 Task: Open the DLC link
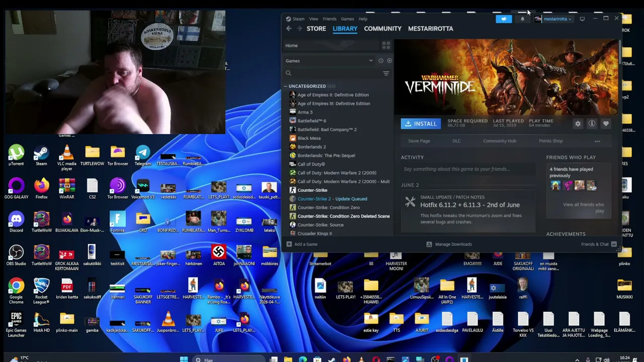click(456, 141)
